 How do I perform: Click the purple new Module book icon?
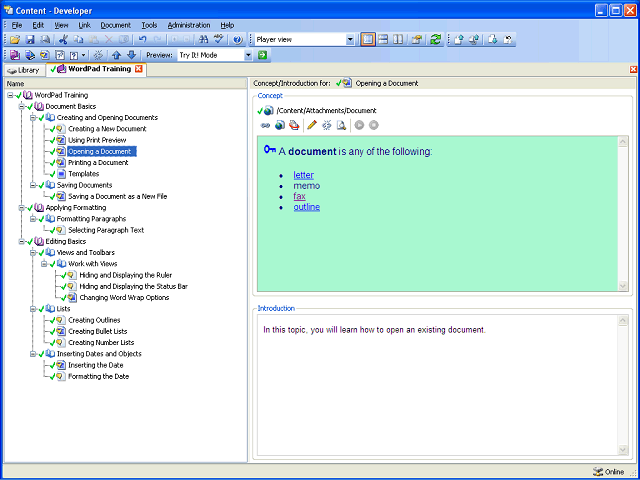click(15, 55)
